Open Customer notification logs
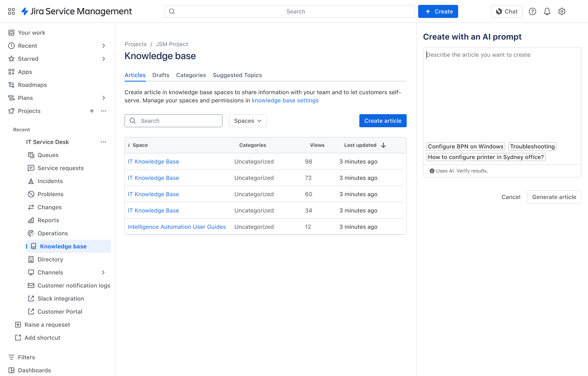Image resolution: width=588 pixels, height=376 pixels. (73, 285)
